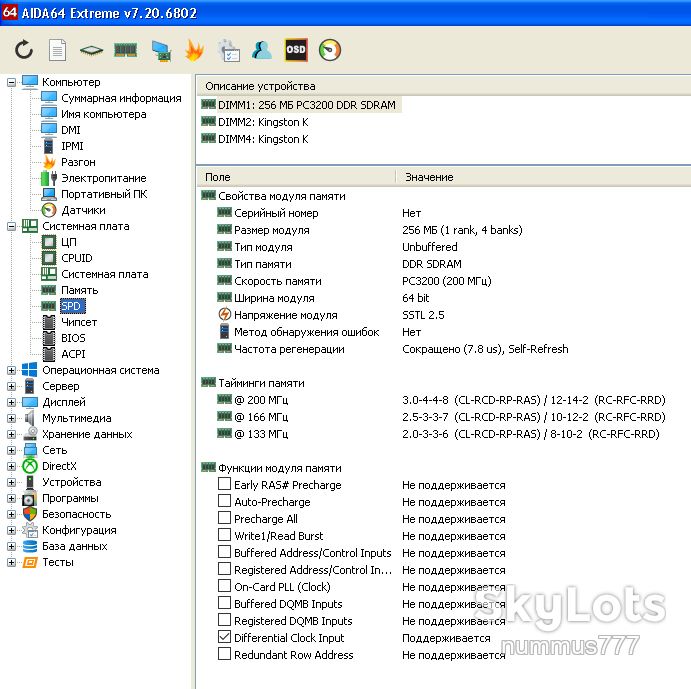Screen dimensions: 691x689
Task: Select Датчики in the tree
Action: click(83, 210)
